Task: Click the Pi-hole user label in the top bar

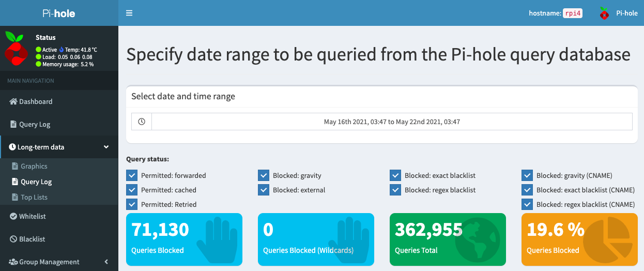Action: [627, 13]
